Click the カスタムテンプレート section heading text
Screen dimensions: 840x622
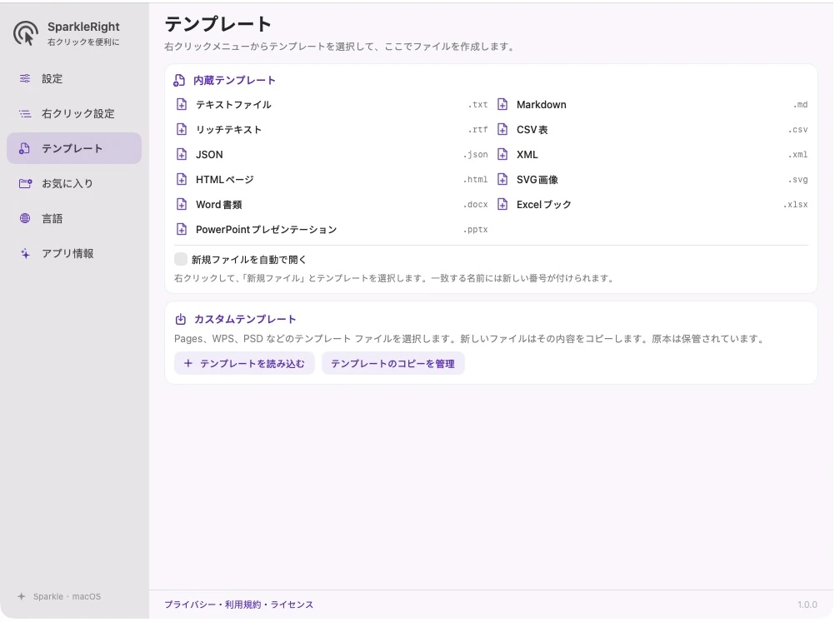pyautogui.click(x=245, y=319)
